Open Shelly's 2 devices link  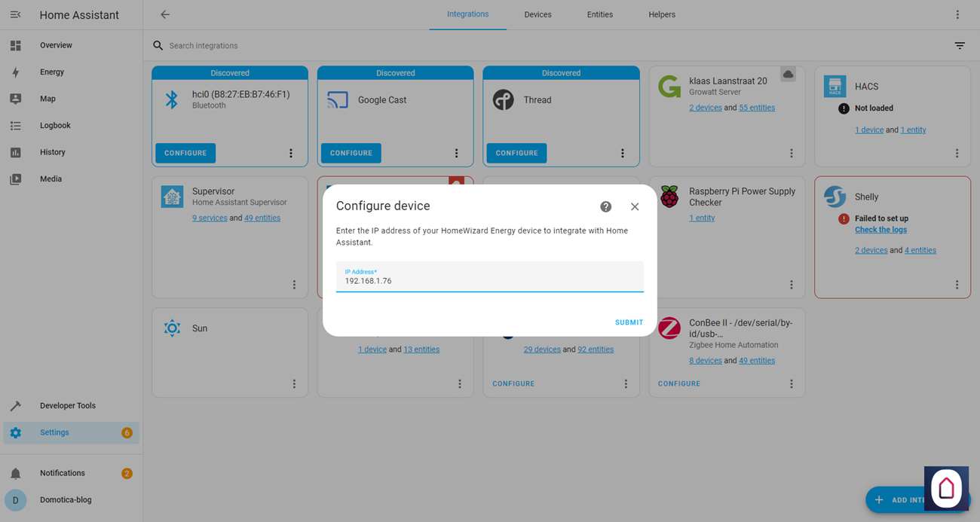tap(871, 251)
